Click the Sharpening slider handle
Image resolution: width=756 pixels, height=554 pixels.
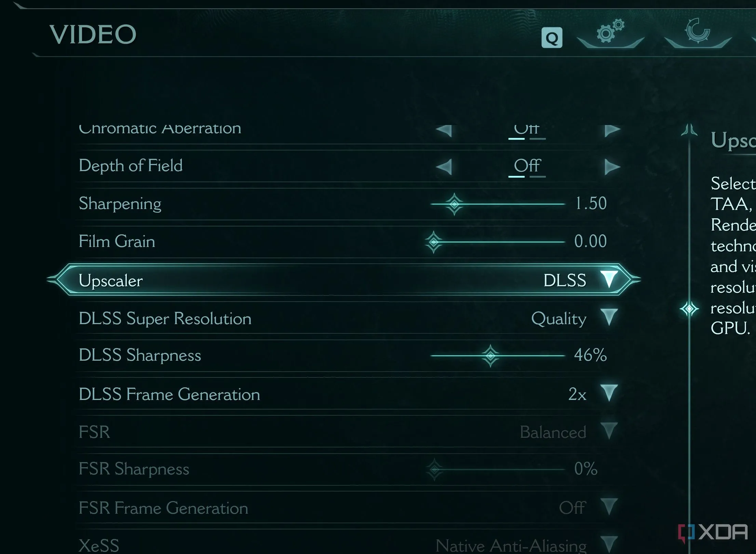click(x=455, y=204)
